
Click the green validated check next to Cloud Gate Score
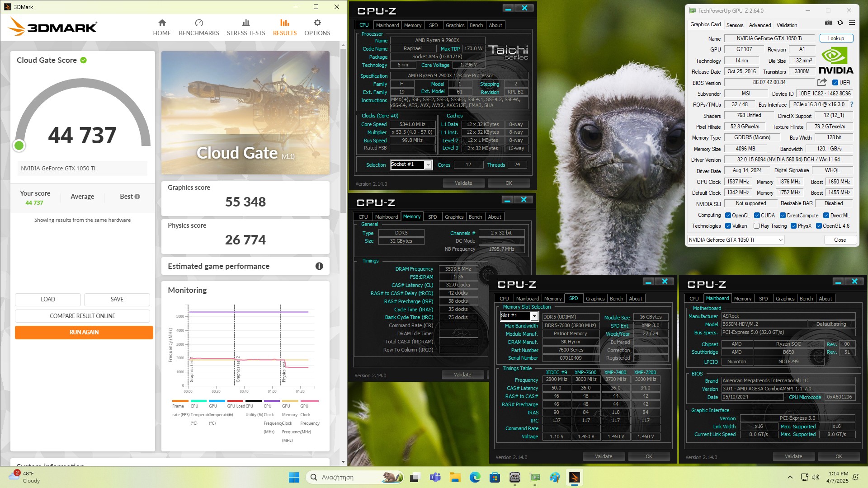(84, 60)
